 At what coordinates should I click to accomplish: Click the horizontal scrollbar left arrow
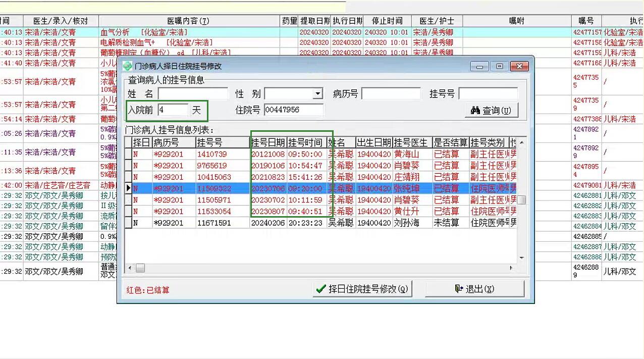tap(129, 268)
